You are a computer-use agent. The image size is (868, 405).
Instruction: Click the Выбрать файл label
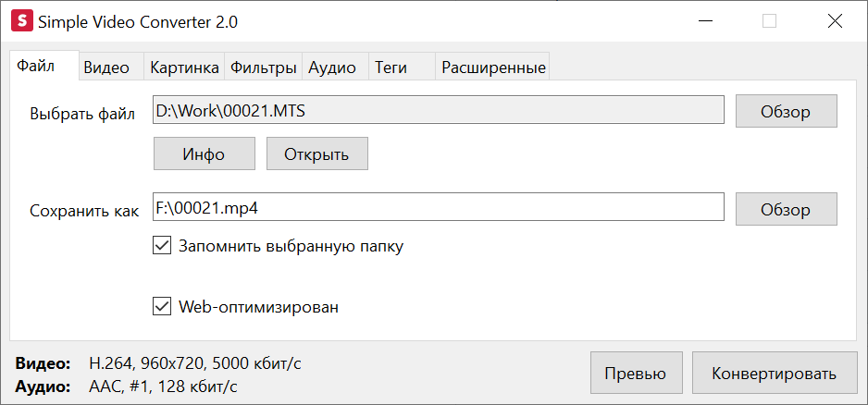point(82,113)
